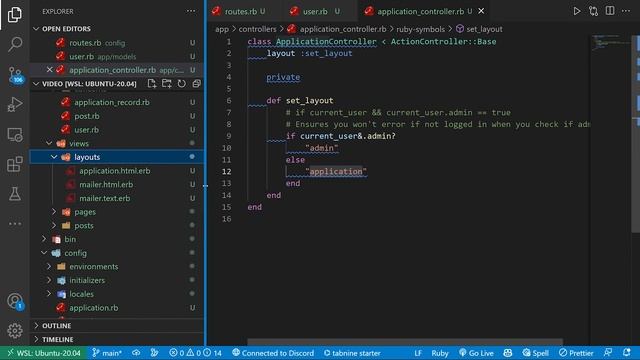Image resolution: width=640 pixels, height=360 pixels.
Task: Click Prettier status item
Action: click(576, 353)
